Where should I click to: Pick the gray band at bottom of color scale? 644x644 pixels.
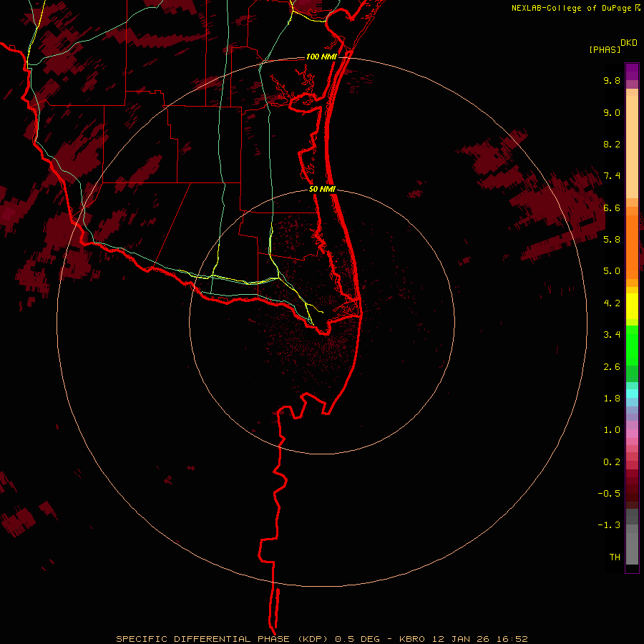[632, 548]
